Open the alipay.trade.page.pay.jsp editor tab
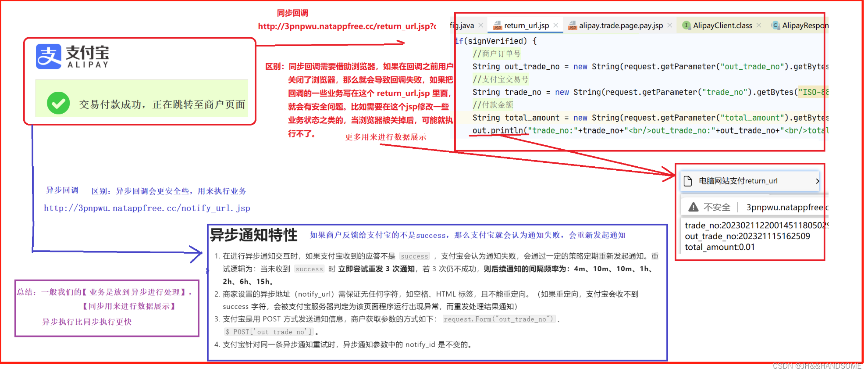The width and height of the screenshot is (868, 373). coord(620,25)
